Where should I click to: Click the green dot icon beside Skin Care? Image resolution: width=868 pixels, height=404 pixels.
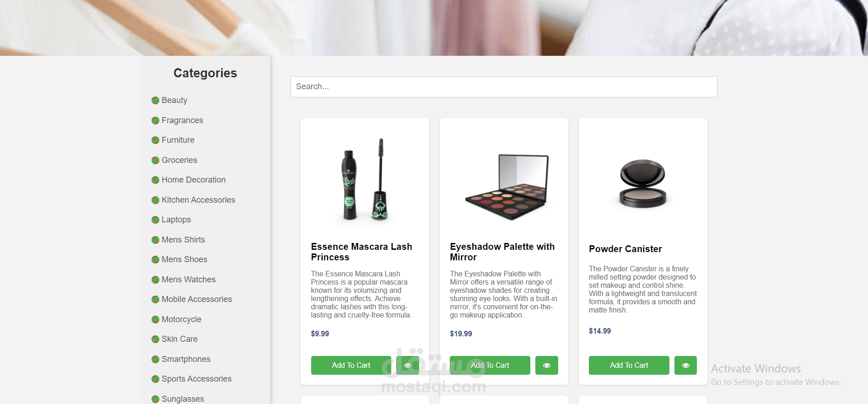coord(155,339)
